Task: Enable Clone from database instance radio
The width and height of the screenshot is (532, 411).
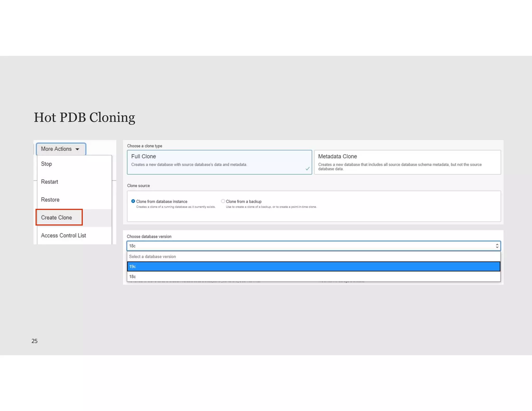Action: pyautogui.click(x=133, y=201)
